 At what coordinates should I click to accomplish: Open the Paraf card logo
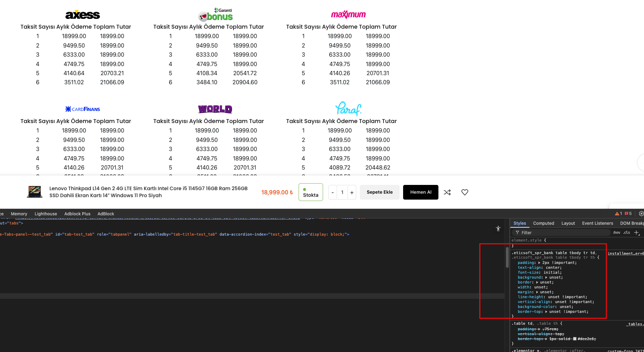coord(349,109)
